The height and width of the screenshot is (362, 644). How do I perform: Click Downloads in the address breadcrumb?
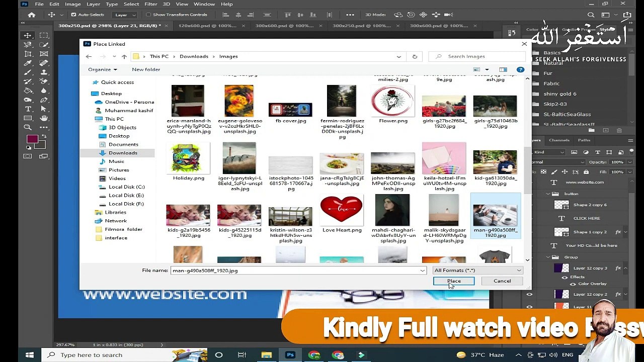click(194, 56)
